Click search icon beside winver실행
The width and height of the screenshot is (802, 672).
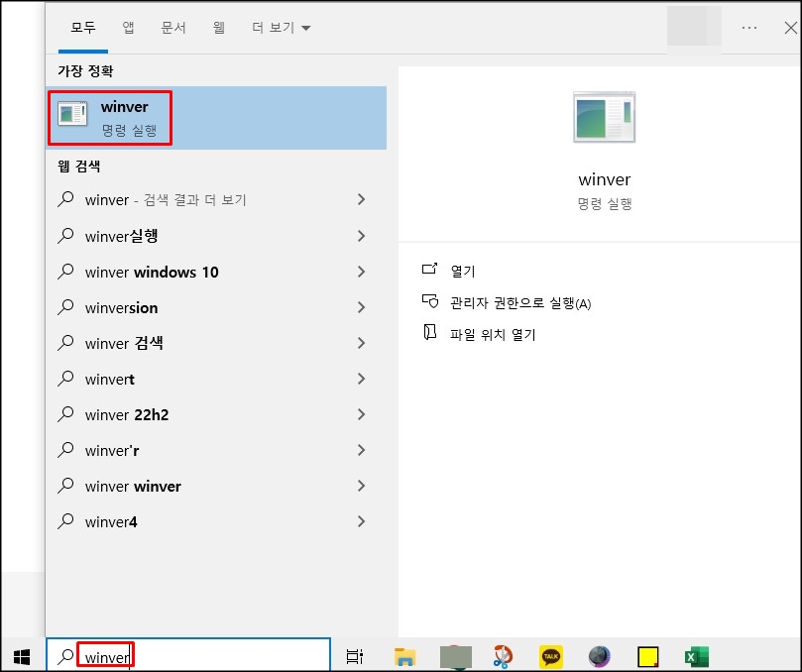66,235
